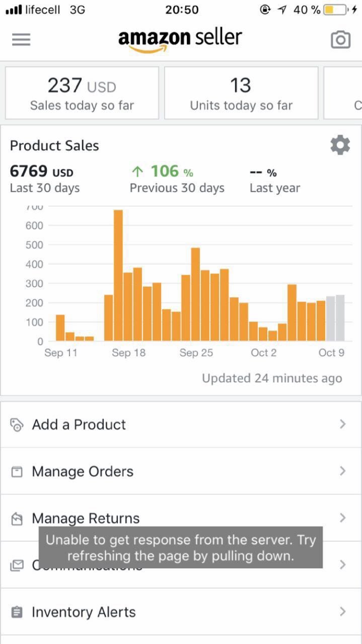
Task: Expand the Inventory Alerts chevron
Action: click(342, 611)
